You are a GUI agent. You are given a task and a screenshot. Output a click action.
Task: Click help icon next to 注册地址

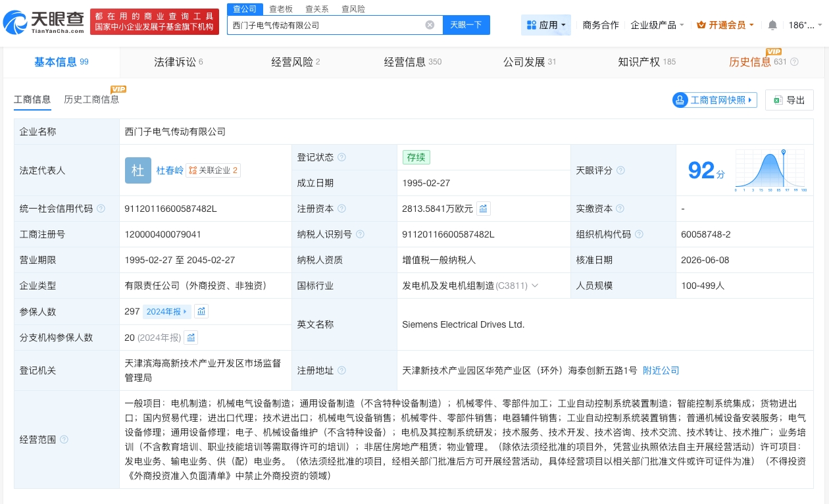click(x=341, y=370)
